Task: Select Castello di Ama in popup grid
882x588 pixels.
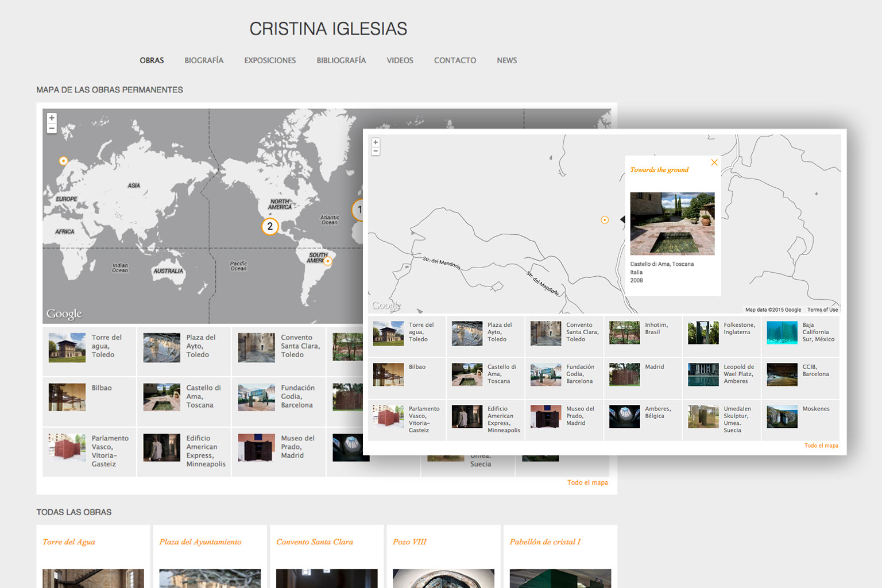Action: tap(485, 378)
